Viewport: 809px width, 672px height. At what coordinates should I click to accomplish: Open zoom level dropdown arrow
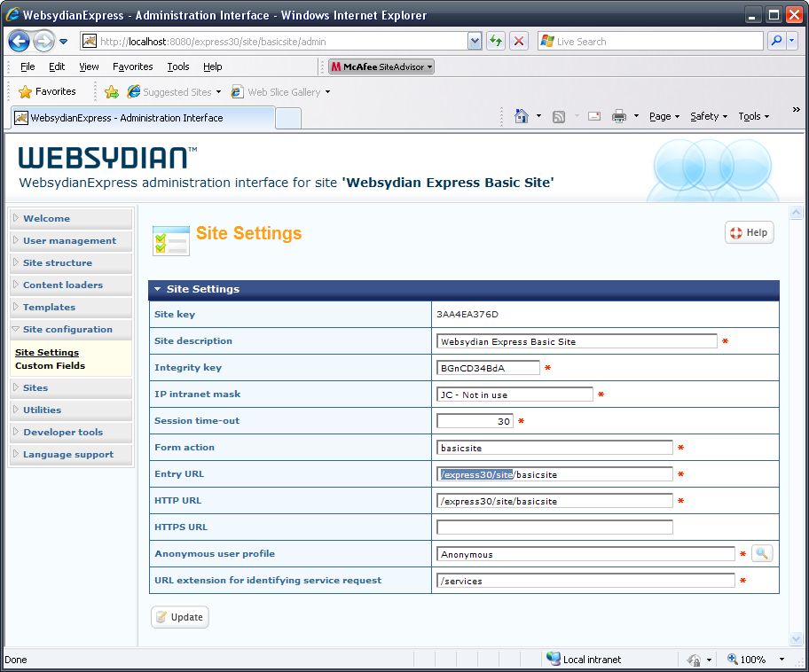[782, 660]
